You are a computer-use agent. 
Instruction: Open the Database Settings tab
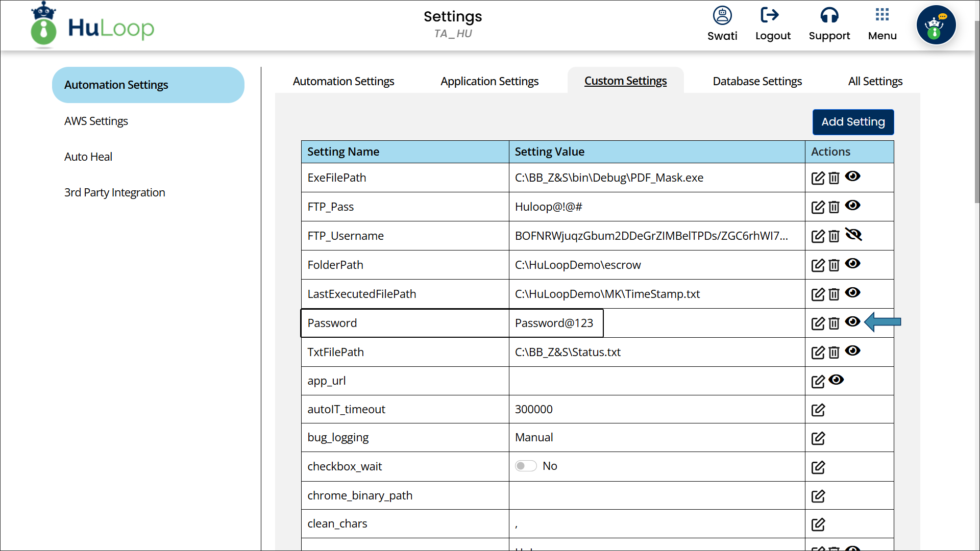click(757, 82)
